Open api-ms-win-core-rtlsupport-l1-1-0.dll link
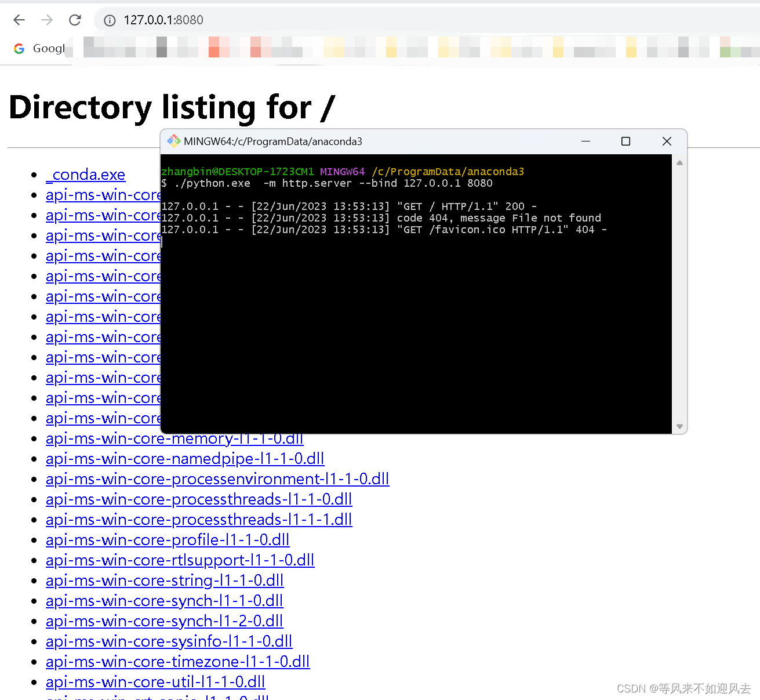The image size is (760, 700). coord(180,560)
